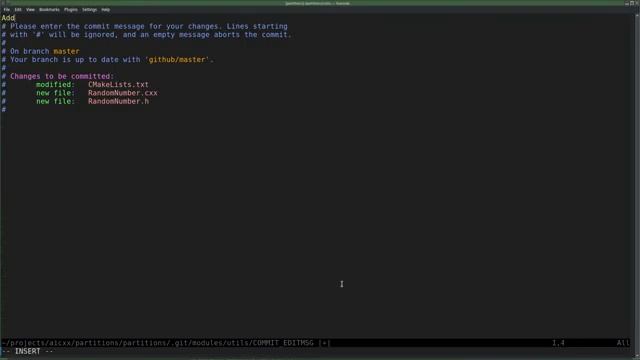Click the 'All' scroll indicator in status line
This screenshot has height=360, width=640.
pos(623,343)
